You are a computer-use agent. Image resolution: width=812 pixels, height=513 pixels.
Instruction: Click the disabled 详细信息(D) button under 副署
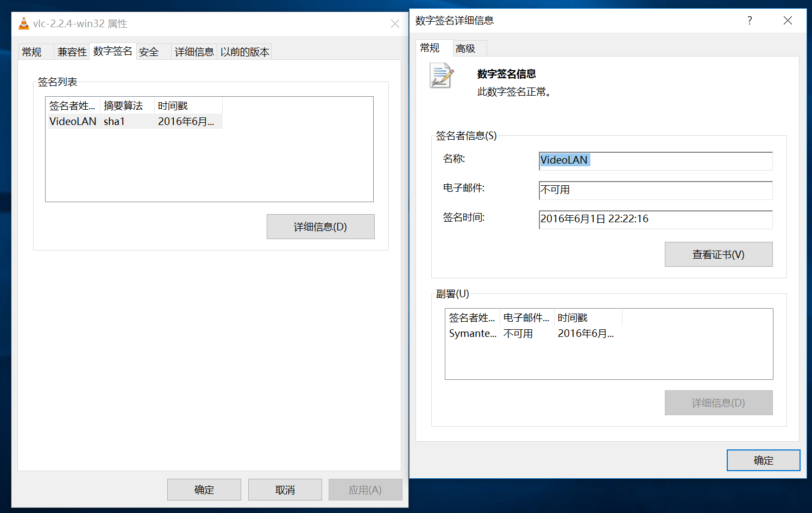[x=719, y=403]
